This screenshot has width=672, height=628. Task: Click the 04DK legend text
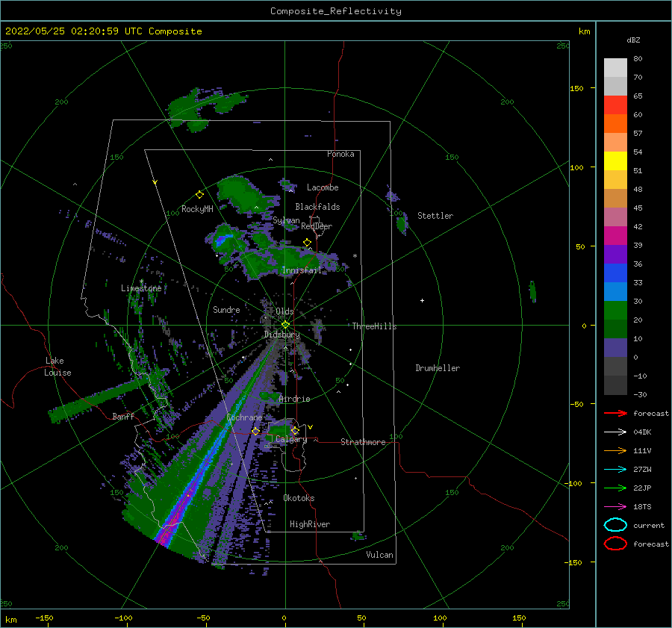[x=642, y=432]
